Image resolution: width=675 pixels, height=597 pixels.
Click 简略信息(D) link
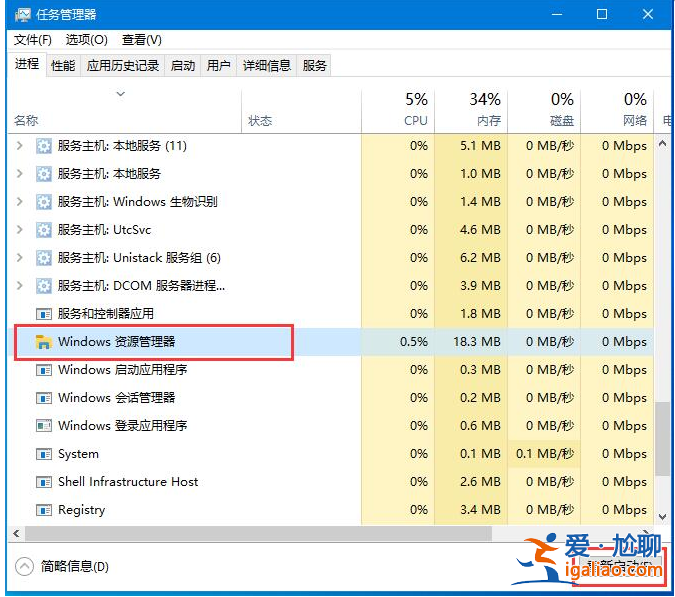tap(74, 566)
